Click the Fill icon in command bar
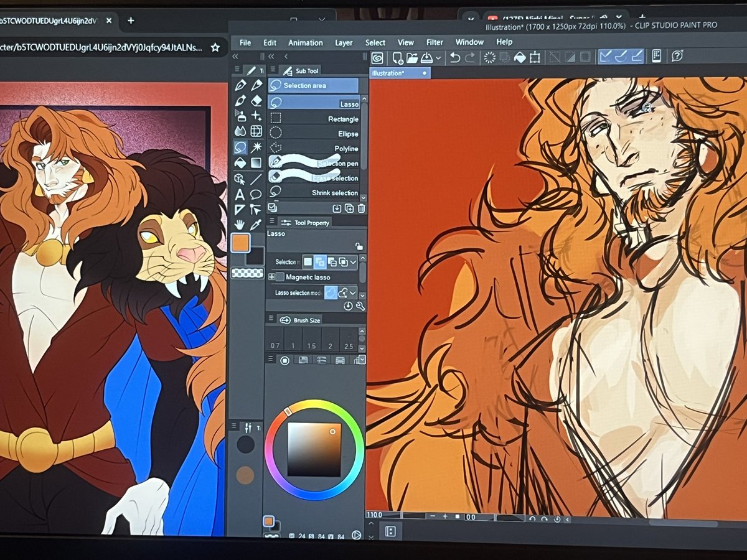The image size is (747, 560). pos(520,57)
